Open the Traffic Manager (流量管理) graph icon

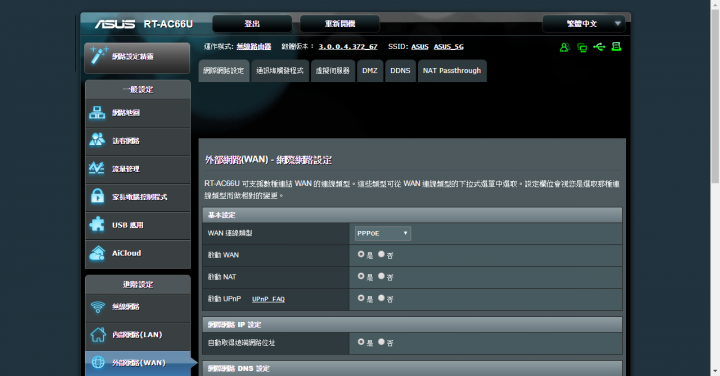97,168
